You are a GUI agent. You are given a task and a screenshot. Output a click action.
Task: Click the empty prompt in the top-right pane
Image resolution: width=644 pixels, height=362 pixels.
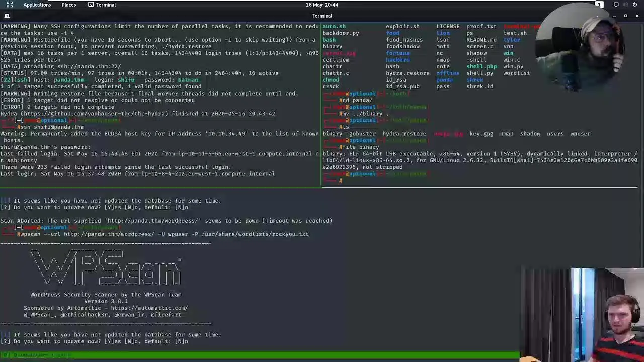click(341, 180)
